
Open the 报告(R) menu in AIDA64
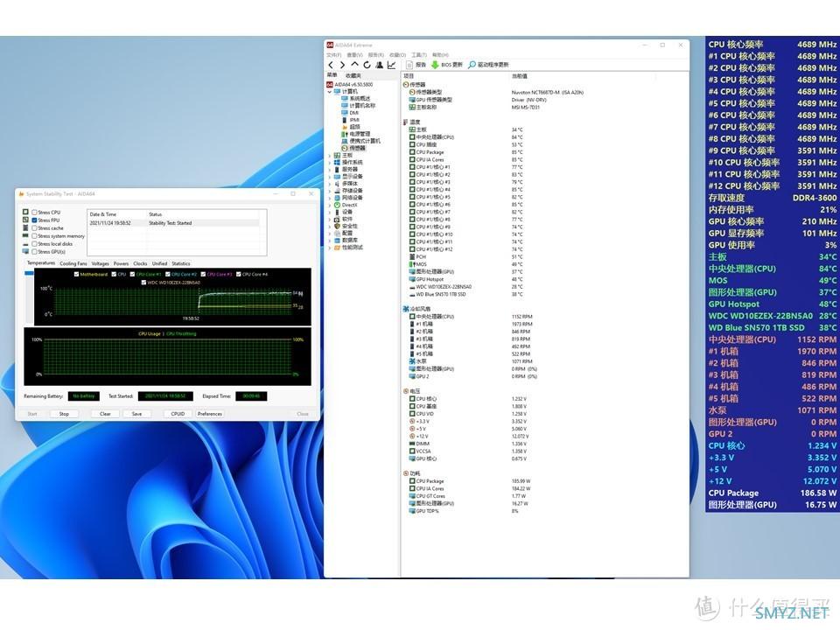click(x=376, y=55)
